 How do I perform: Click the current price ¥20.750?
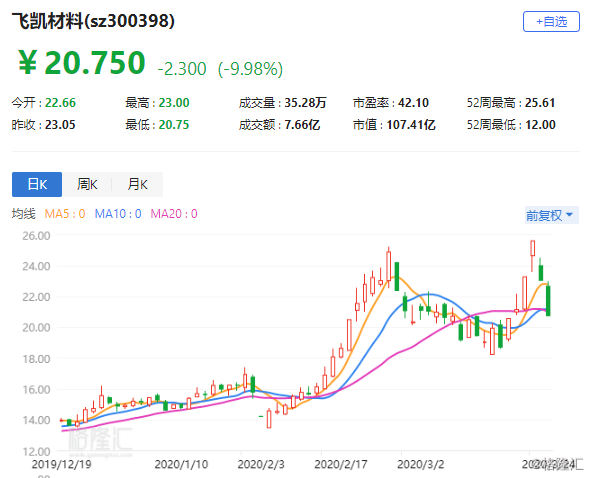[82, 63]
